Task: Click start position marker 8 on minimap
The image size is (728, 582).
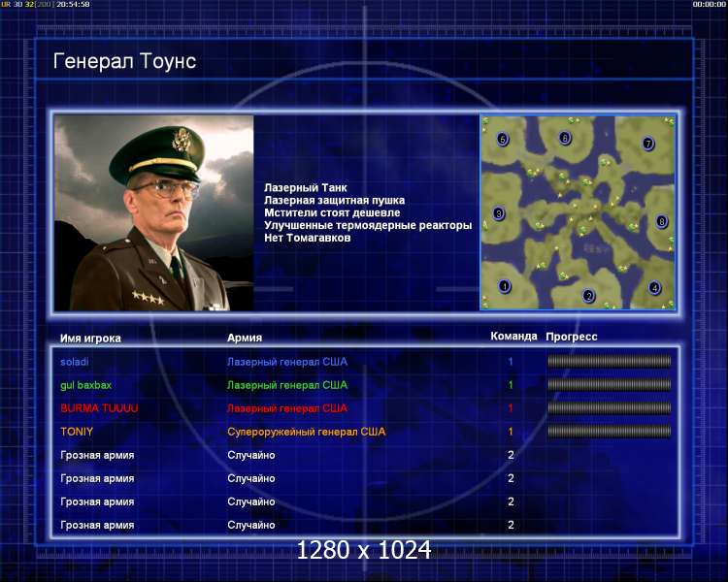Action: pyautogui.click(x=662, y=221)
